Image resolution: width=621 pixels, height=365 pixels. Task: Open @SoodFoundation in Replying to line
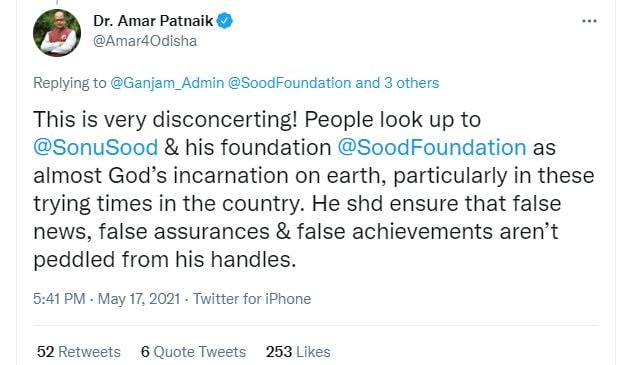click(x=290, y=83)
